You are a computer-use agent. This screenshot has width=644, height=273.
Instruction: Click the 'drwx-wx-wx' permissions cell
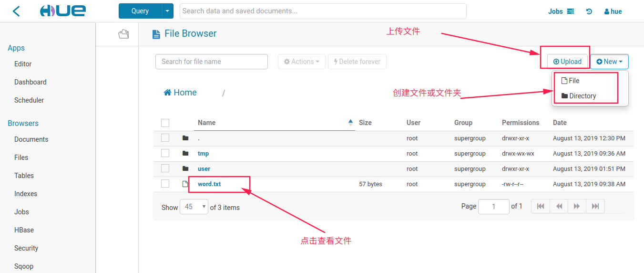click(x=518, y=154)
